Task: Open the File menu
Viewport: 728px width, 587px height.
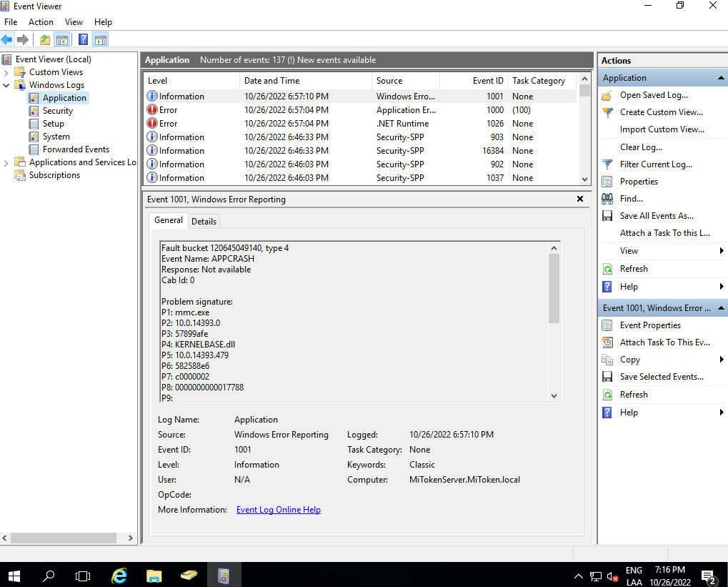Action: click(x=11, y=22)
